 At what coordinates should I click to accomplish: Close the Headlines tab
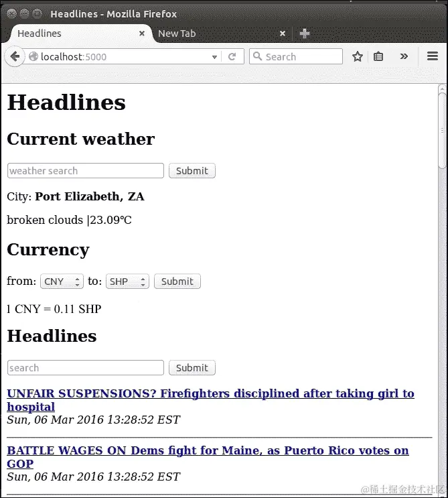tap(142, 34)
